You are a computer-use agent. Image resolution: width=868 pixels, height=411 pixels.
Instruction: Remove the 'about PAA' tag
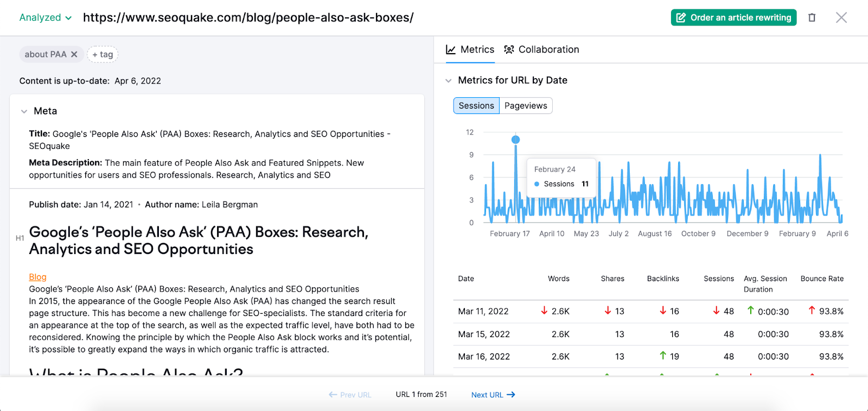click(74, 54)
